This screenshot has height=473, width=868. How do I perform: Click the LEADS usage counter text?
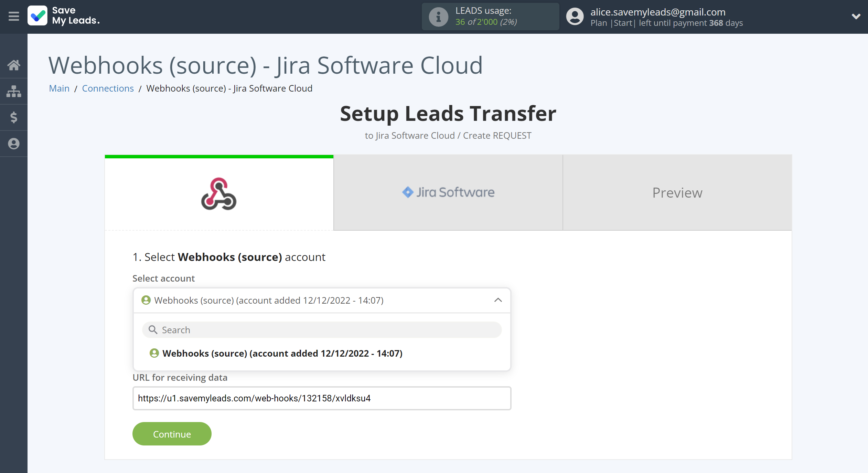click(x=486, y=22)
